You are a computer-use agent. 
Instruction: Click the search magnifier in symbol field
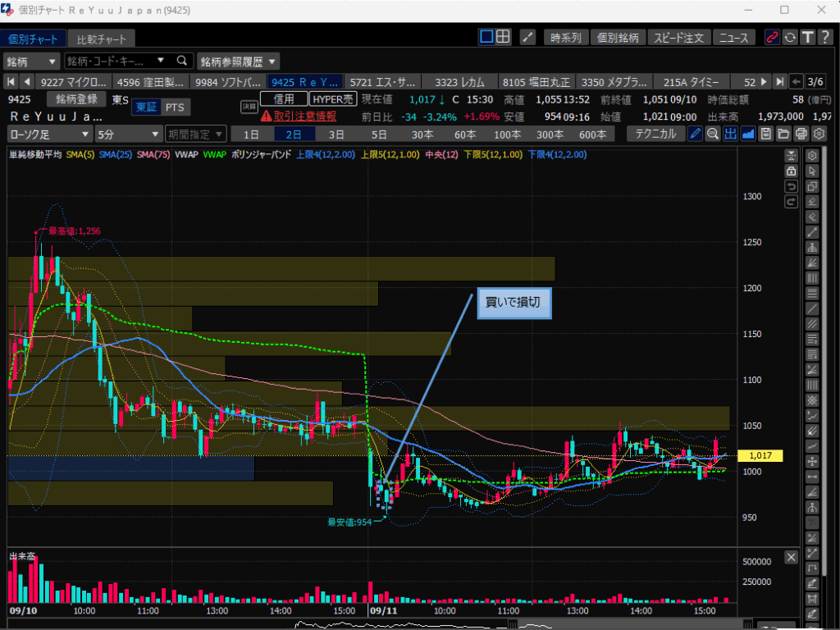181,61
